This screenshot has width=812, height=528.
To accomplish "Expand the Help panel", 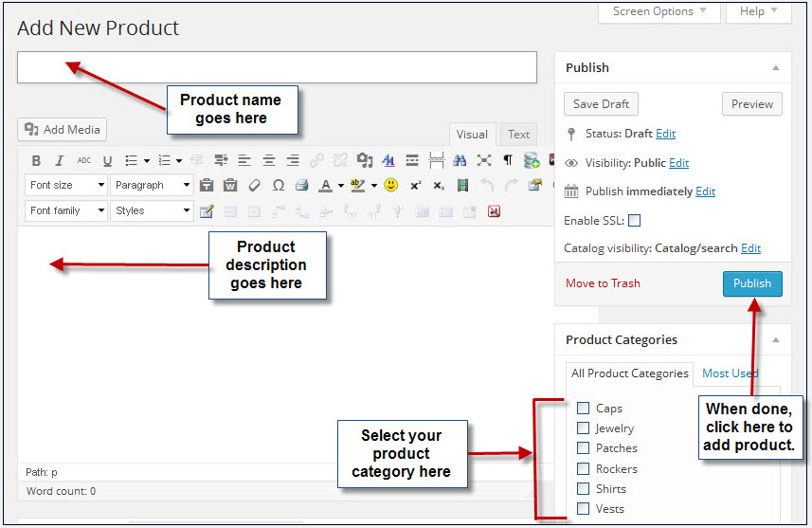I will [759, 11].
